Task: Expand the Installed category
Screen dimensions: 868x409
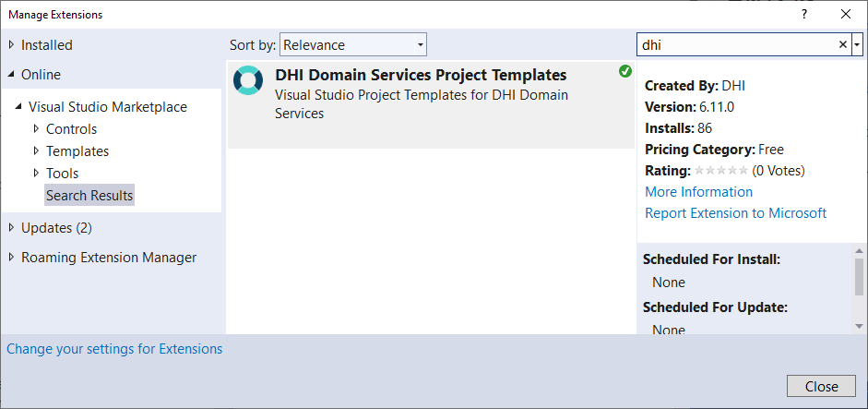Action: tap(12, 45)
